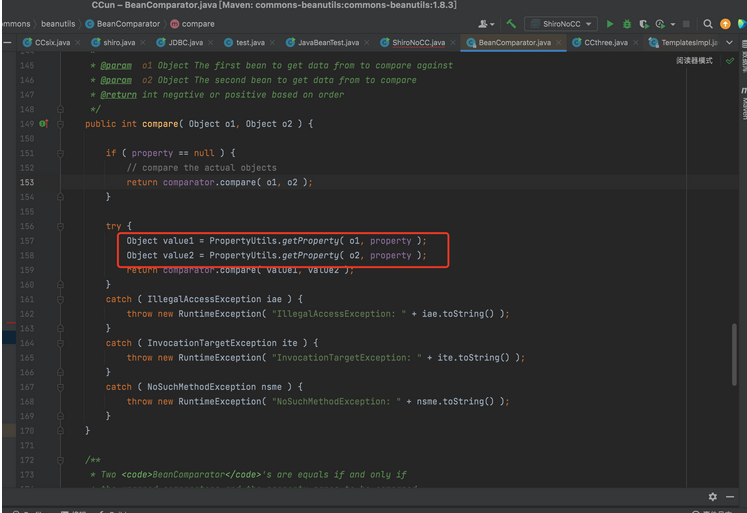Click the 'comparator' text on line 153
This screenshot has height=513, width=747.
click(189, 182)
